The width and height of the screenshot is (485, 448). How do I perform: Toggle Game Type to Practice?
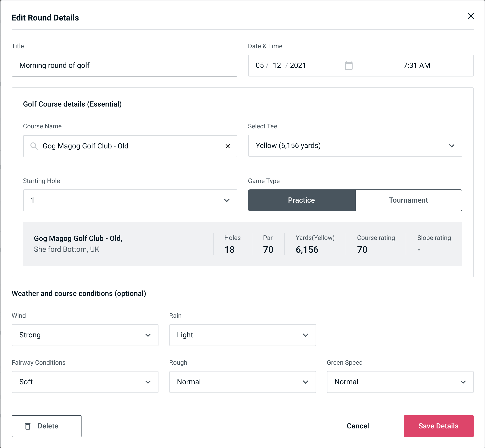click(301, 200)
